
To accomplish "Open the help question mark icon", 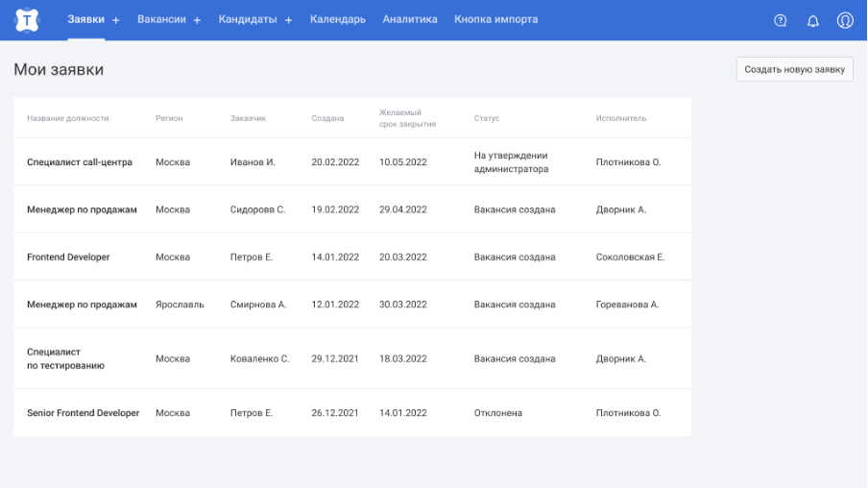I will tap(781, 20).
